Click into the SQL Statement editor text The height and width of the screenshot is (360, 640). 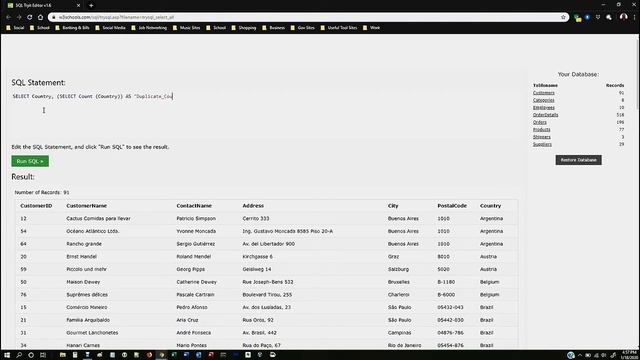click(93, 96)
